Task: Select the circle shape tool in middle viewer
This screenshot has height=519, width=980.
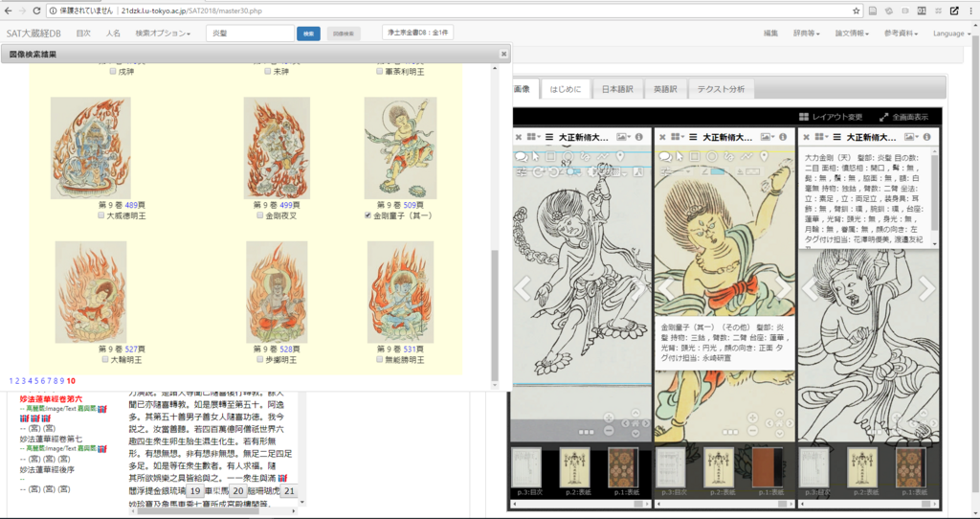Action: click(x=712, y=156)
